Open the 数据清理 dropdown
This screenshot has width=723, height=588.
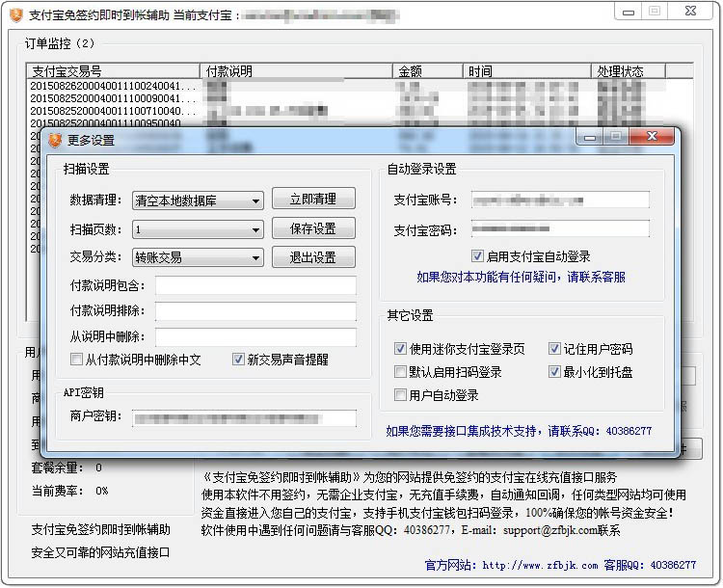click(198, 200)
